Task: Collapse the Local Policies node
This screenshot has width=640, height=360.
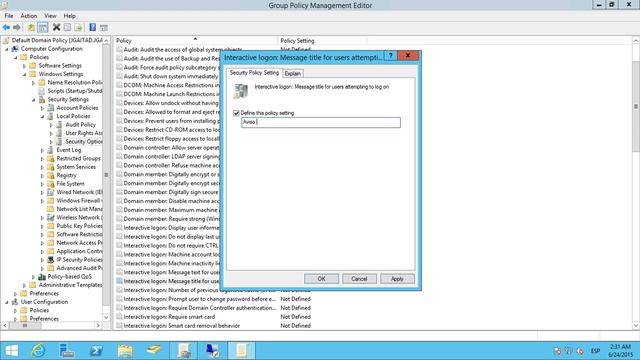Action: [42, 117]
